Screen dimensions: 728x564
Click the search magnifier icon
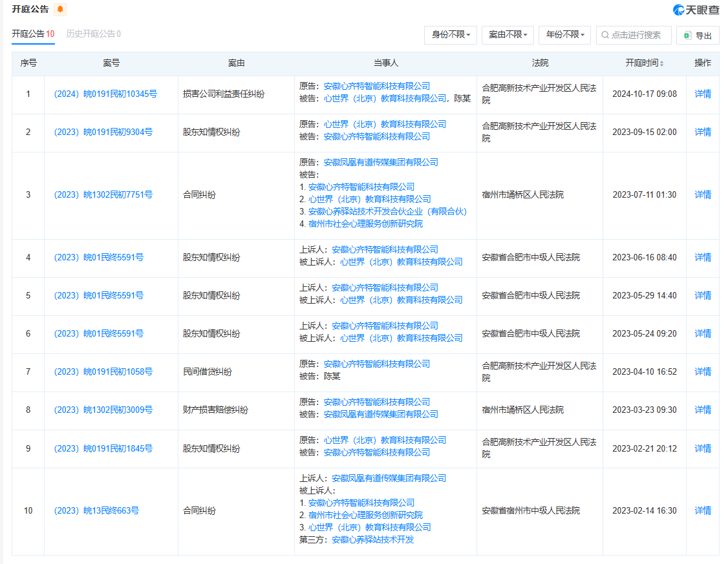tap(605, 36)
